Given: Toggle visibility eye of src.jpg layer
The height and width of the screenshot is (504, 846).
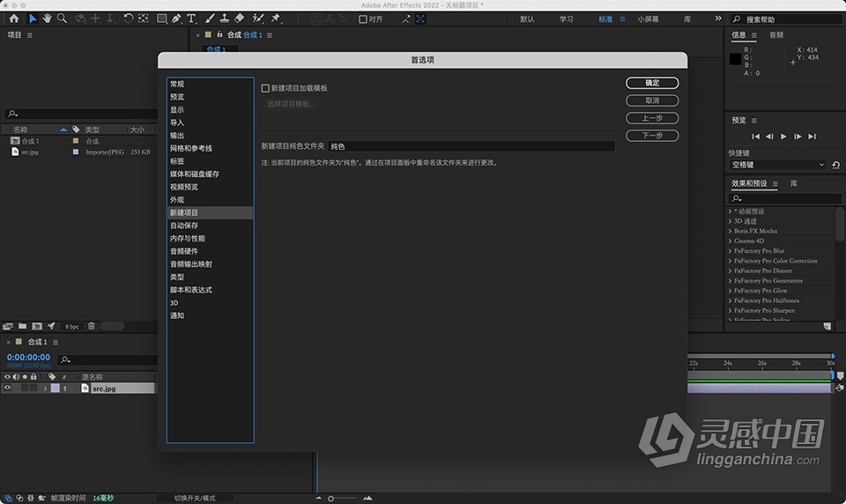Looking at the screenshot, I should coord(8,388).
